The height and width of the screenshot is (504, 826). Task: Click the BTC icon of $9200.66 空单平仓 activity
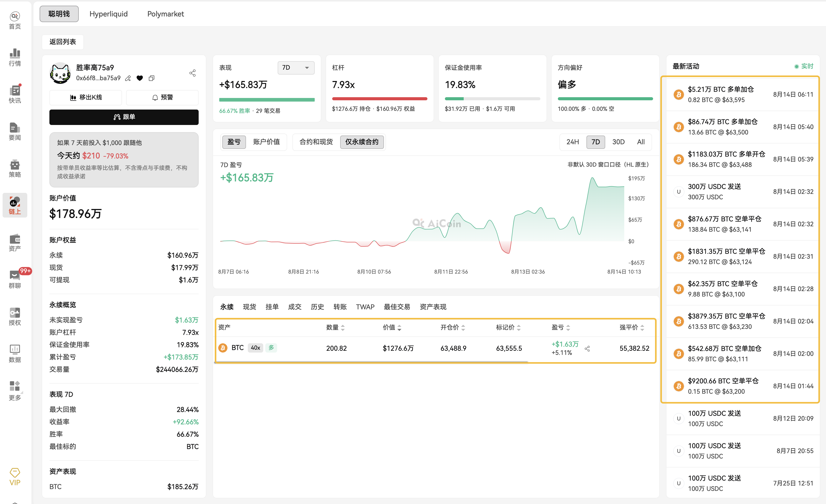679,386
